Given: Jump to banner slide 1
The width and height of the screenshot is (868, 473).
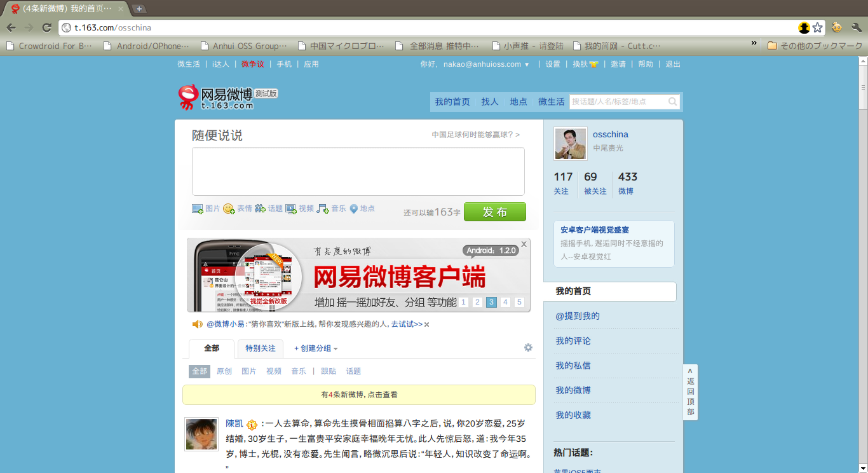Looking at the screenshot, I should pos(465,303).
